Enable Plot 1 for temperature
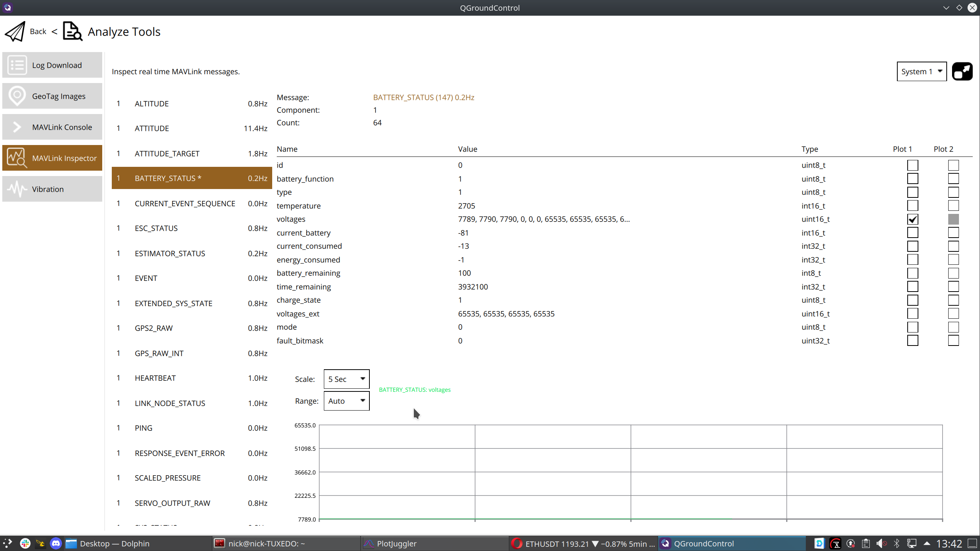Viewport: 980px width, 551px height. click(913, 205)
